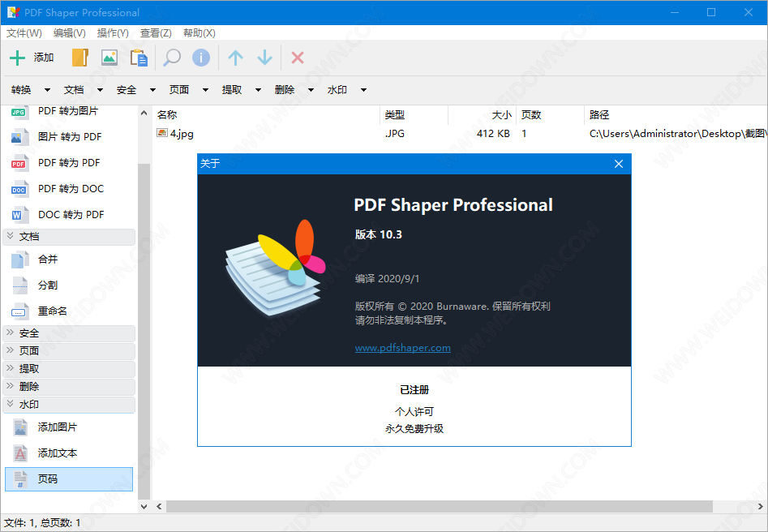Select DOC 转为 PDF in sidebar
The image size is (768, 532).
pos(69,215)
